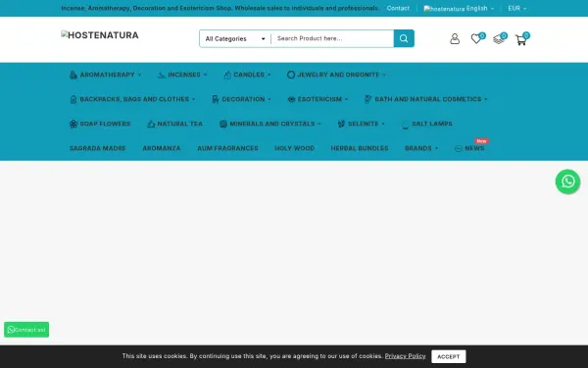
Task: Expand the Aromatherapy submenu arrow
Action: pyautogui.click(x=139, y=75)
